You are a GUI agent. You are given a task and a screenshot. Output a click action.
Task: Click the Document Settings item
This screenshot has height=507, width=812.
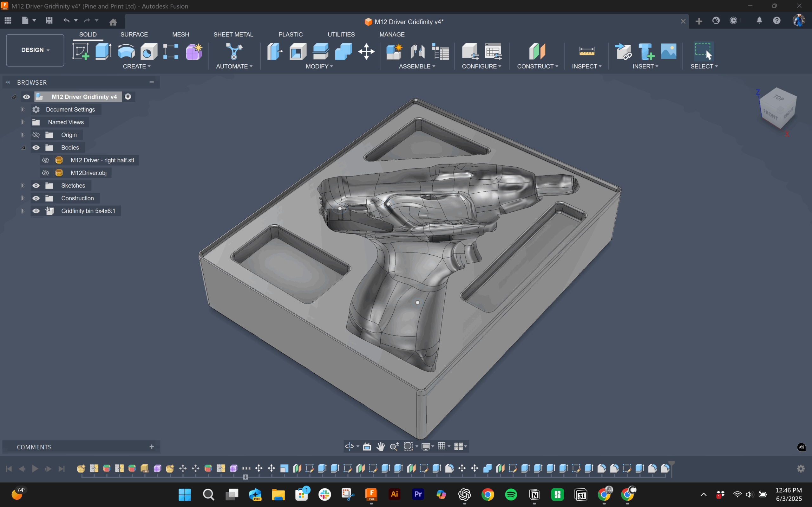click(70, 110)
